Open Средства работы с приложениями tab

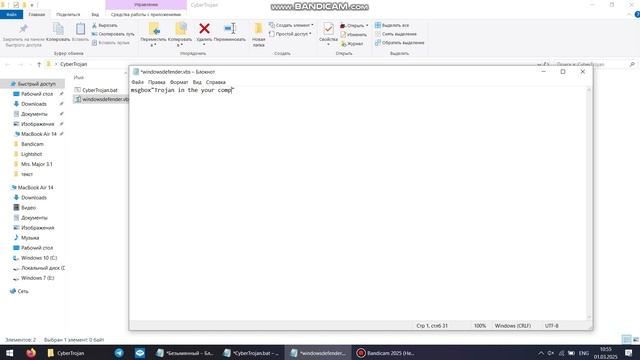[146, 14]
